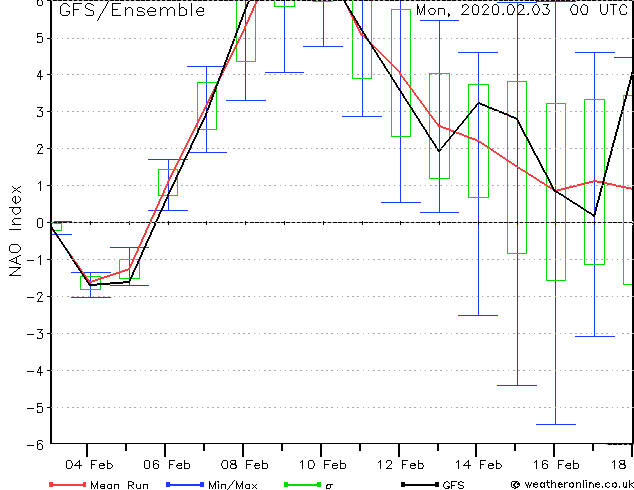
Task: Click the blue minimum cap at 15 Feb
Action: pyautogui.click(x=517, y=385)
